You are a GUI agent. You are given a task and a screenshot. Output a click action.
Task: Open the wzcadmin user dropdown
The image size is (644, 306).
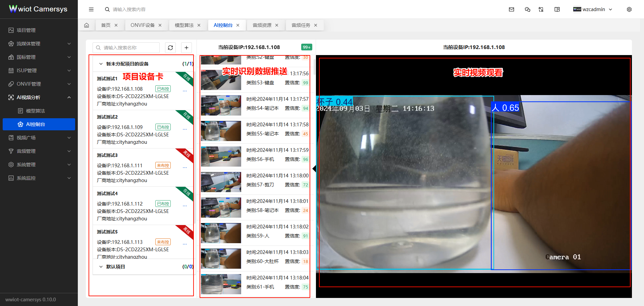(593, 9)
